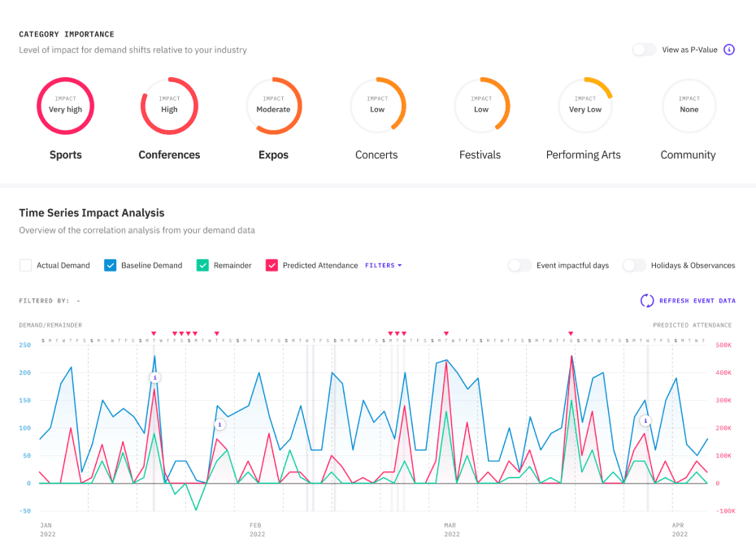Uncheck the Remainder checkbox
756x552 pixels.
tap(202, 265)
